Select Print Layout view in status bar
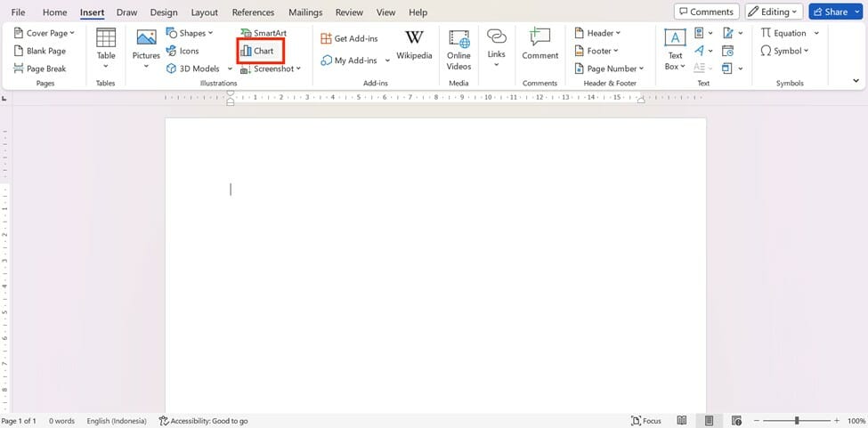This screenshot has width=868, height=428. (x=709, y=421)
